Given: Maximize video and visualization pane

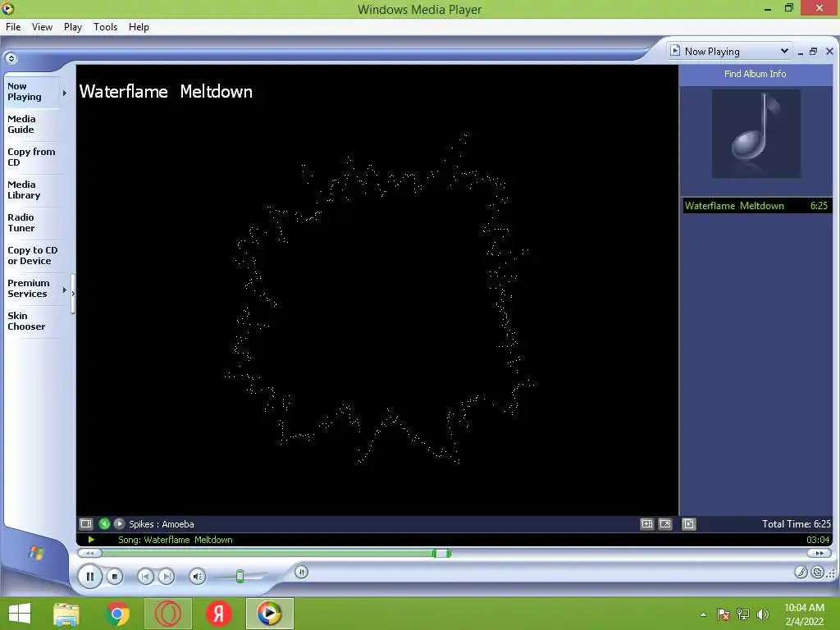Looking at the screenshot, I should pos(647,524).
